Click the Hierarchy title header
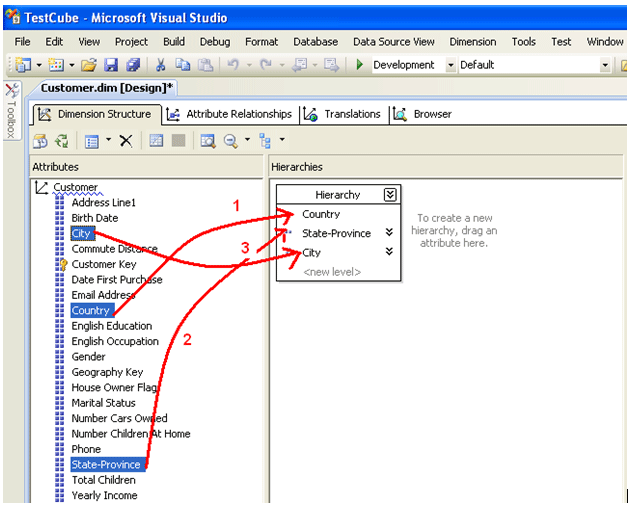 (x=338, y=195)
